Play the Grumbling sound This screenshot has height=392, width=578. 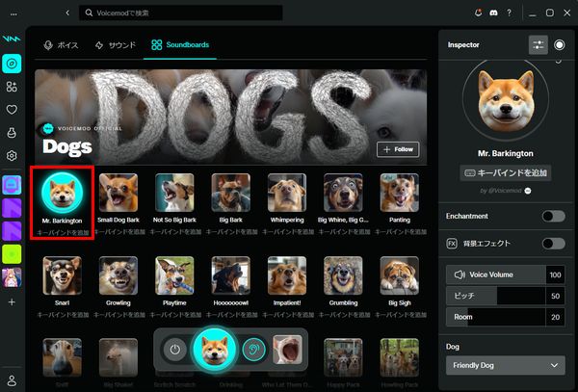pyautogui.click(x=343, y=275)
